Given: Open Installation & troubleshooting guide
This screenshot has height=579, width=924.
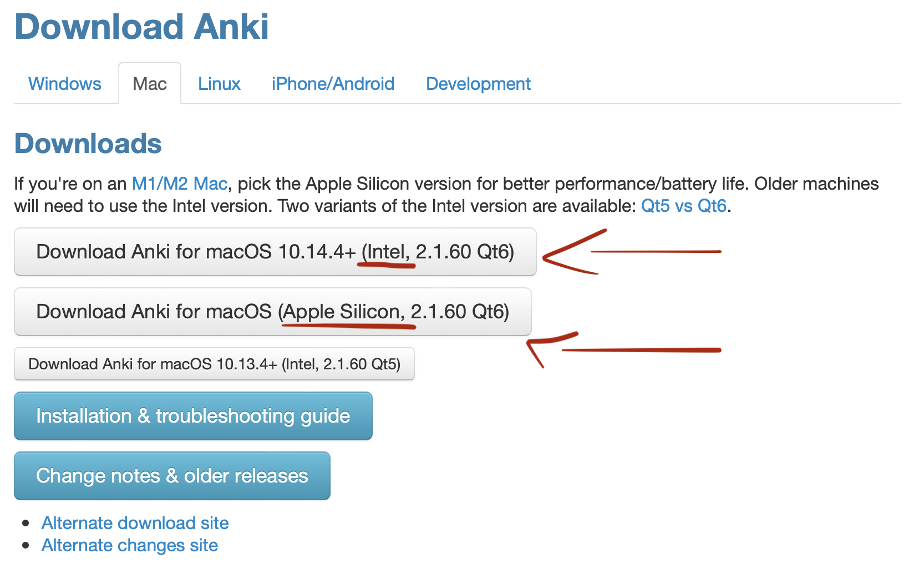Looking at the screenshot, I should click(x=193, y=416).
